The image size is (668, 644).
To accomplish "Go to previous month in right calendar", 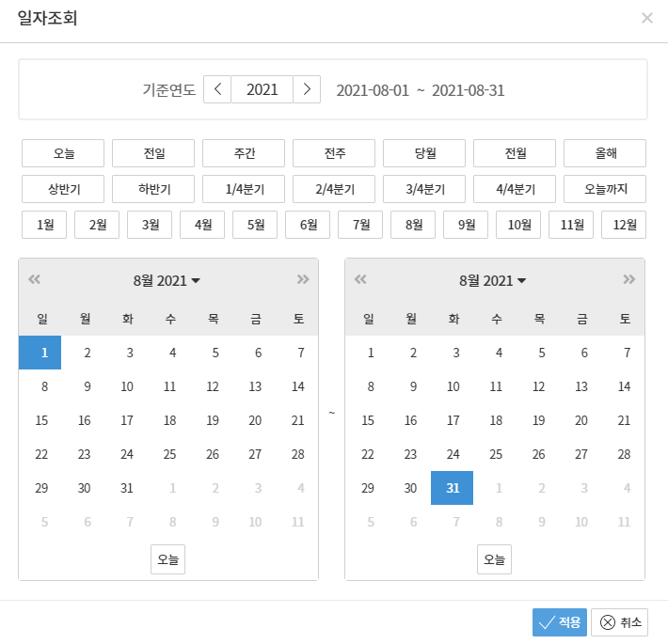I will point(360,279).
